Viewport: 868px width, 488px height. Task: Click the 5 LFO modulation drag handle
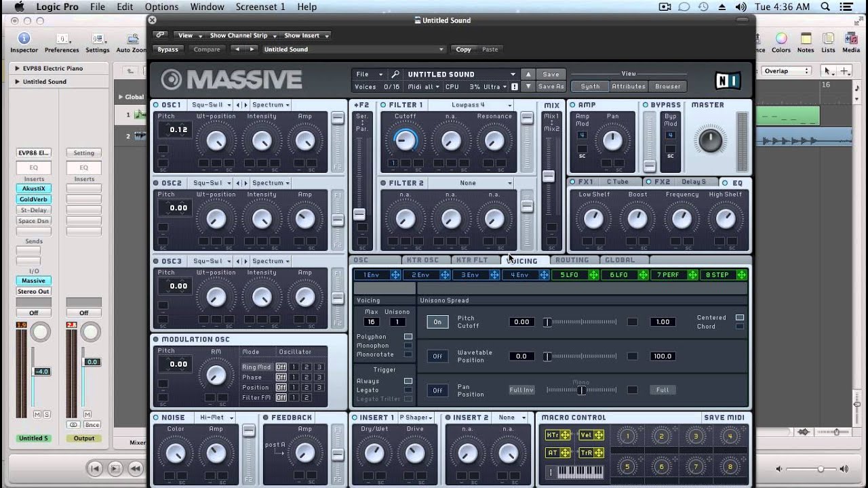[x=593, y=274]
